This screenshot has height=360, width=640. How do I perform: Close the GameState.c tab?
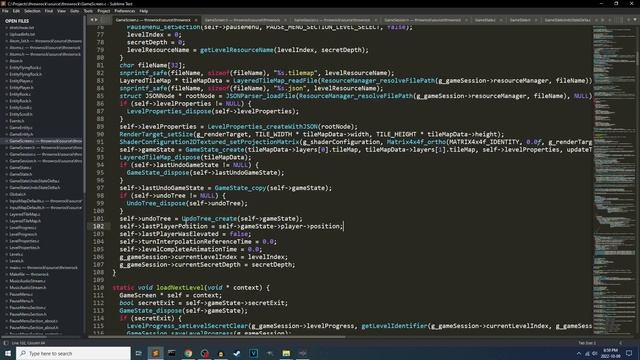coord(501,20)
